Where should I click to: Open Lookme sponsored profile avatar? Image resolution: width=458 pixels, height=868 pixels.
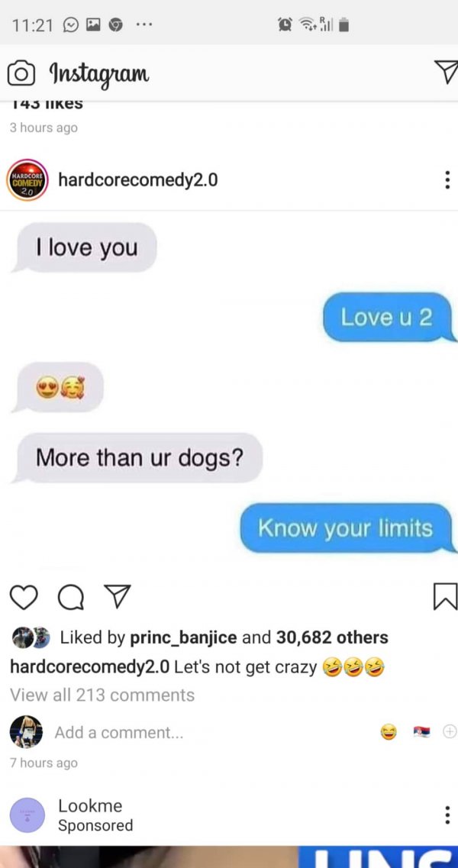tap(27, 815)
